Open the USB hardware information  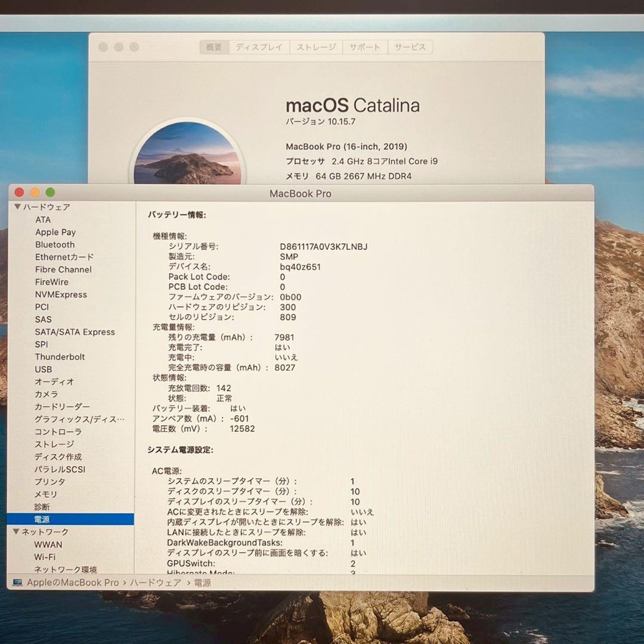pyautogui.click(x=43, y=369)
